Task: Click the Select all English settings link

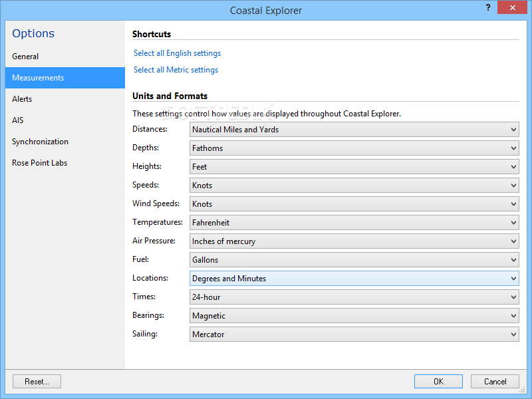Action: (x=177, y=53)
